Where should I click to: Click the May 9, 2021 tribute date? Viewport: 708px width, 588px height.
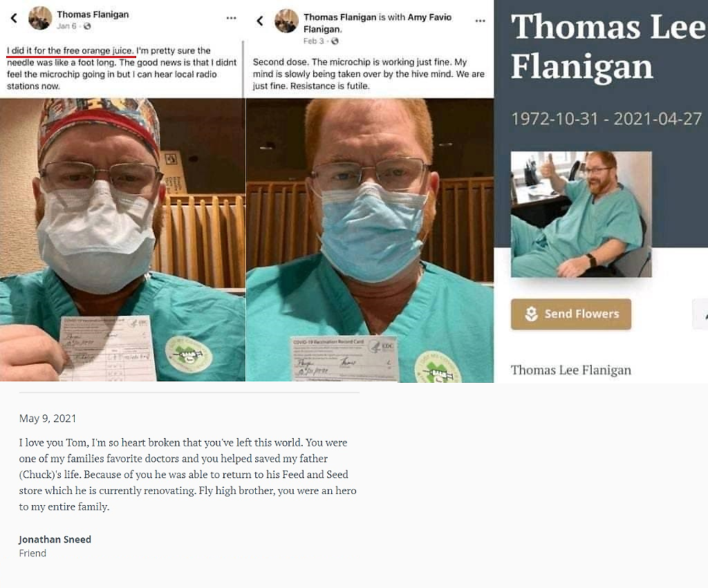[x=48, y=419]
